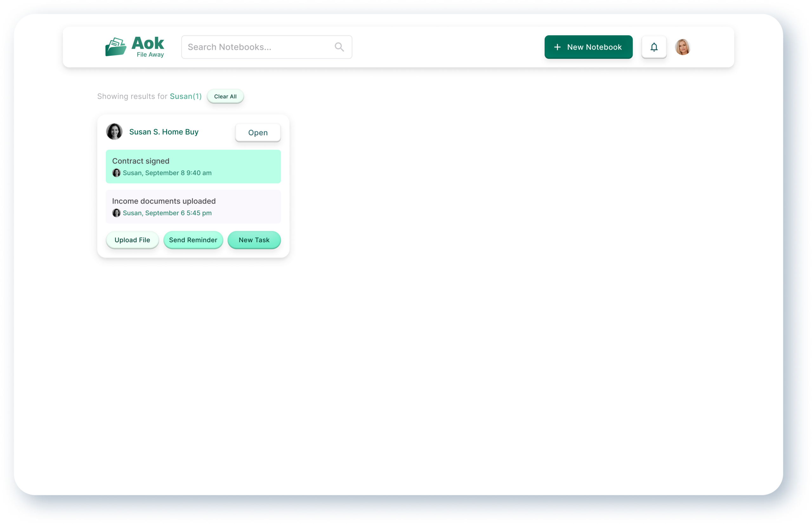Clear All search filters
This screenshot has height=524, width=812.
[x=225, y=96]
